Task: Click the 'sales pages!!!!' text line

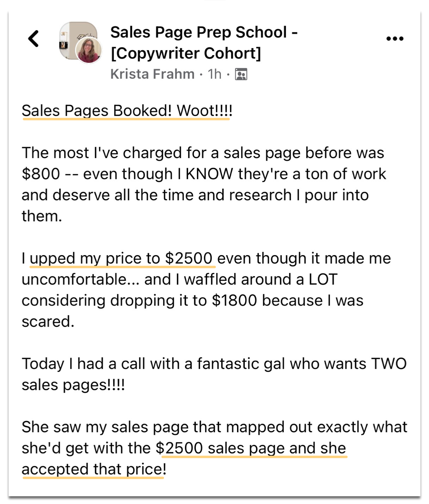Action: [73, 385]
